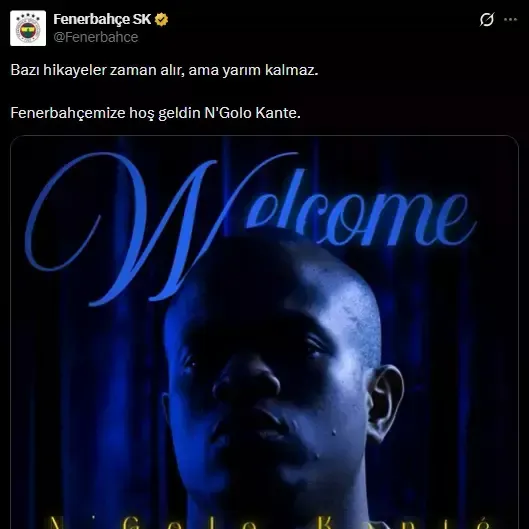
Task: Open the Welcome announcement image
Action: [x=264, y=332]
